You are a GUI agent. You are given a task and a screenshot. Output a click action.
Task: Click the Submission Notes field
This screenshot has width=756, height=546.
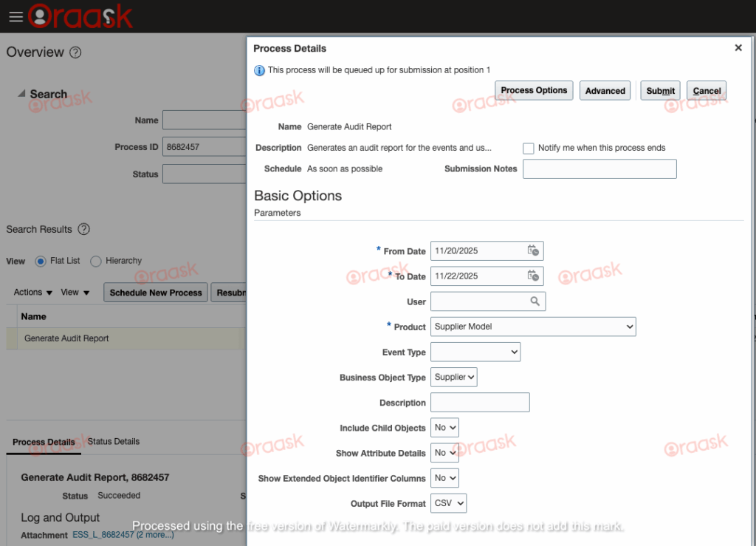pos(599,168)
